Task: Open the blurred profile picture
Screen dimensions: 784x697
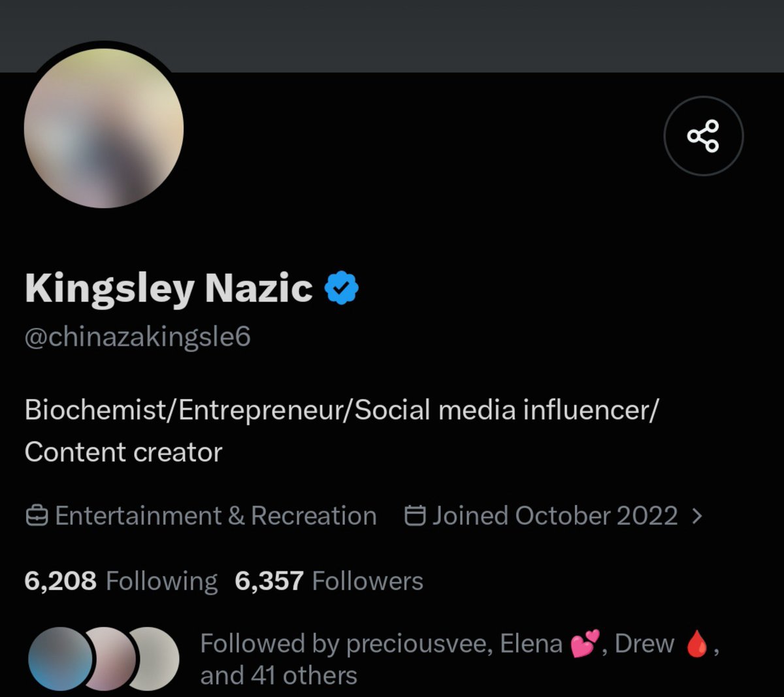Action: [x=104, y=128]
